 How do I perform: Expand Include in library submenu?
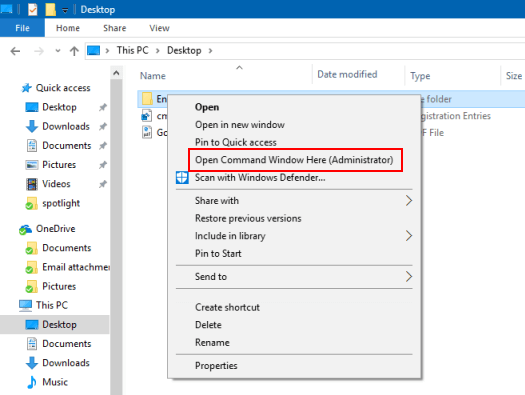pos(294,236)
